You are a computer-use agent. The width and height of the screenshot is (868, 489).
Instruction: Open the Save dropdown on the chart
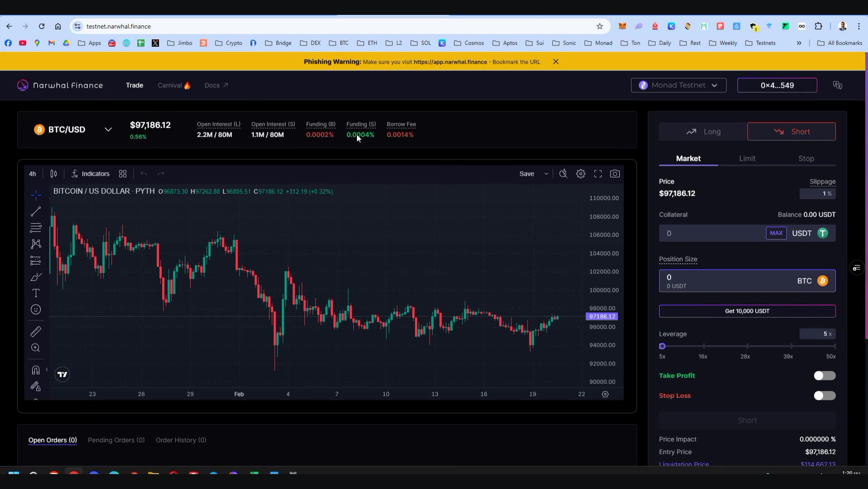click(546, 173)
